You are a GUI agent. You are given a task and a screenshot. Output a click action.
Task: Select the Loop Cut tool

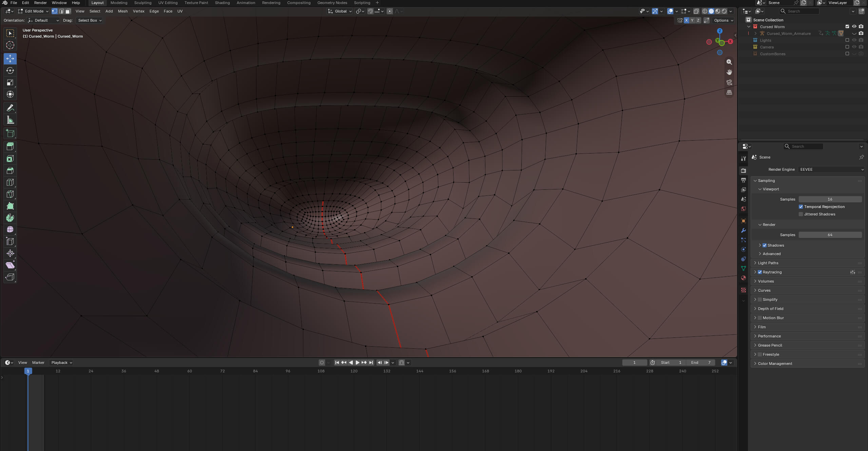tap(10, 182)
